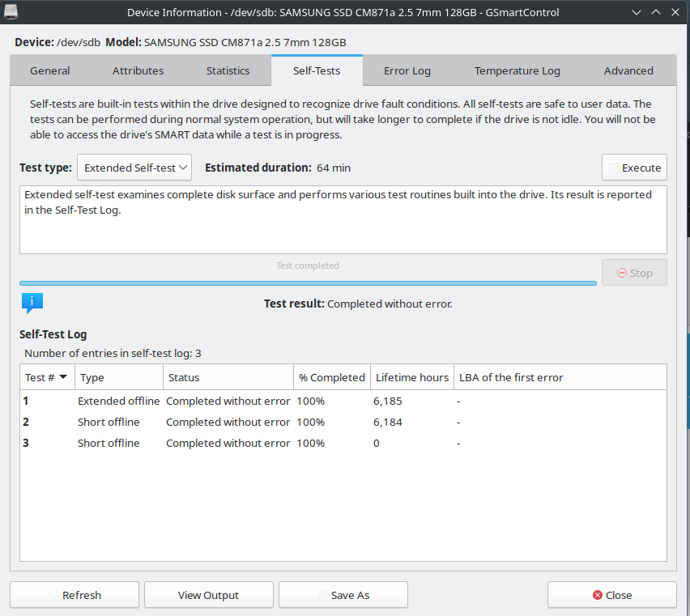Open the Error Log tab
The width and height of the screenshot is (690, 616).
click(407, 70)
